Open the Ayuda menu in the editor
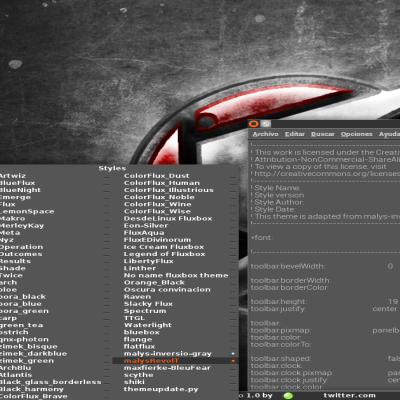Viewport: 400px width, 400px height. click(x=389, y=134)
